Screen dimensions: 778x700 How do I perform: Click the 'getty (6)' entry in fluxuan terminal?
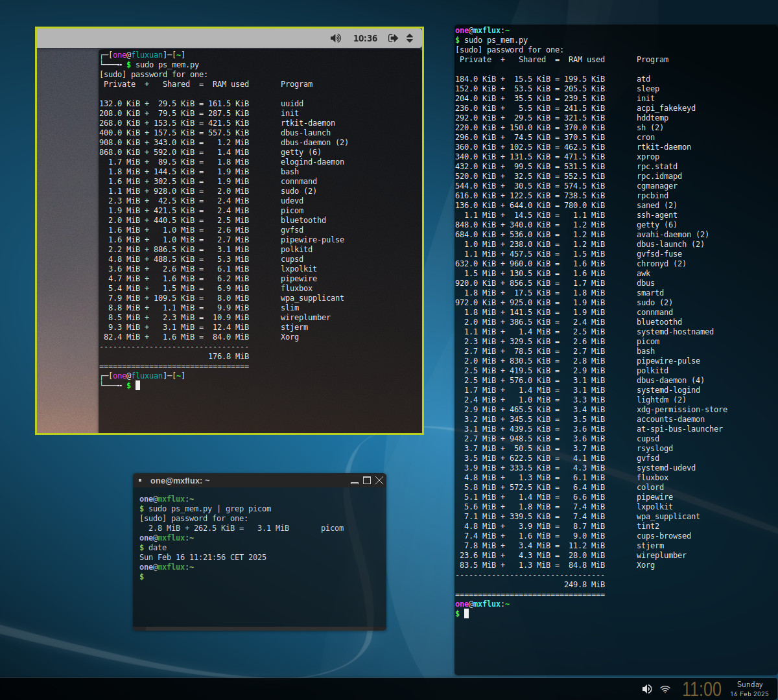coord(301,152)
